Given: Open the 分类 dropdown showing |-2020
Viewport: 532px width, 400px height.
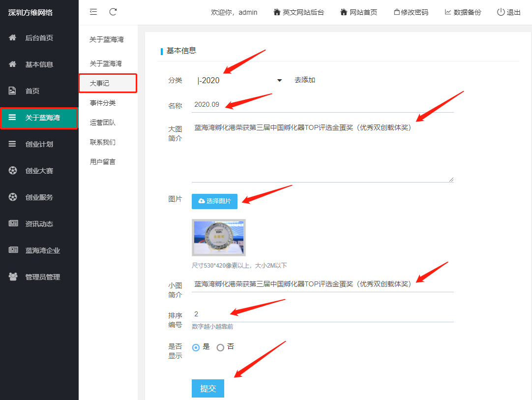Looking at the screenshot, I should 239,80.
